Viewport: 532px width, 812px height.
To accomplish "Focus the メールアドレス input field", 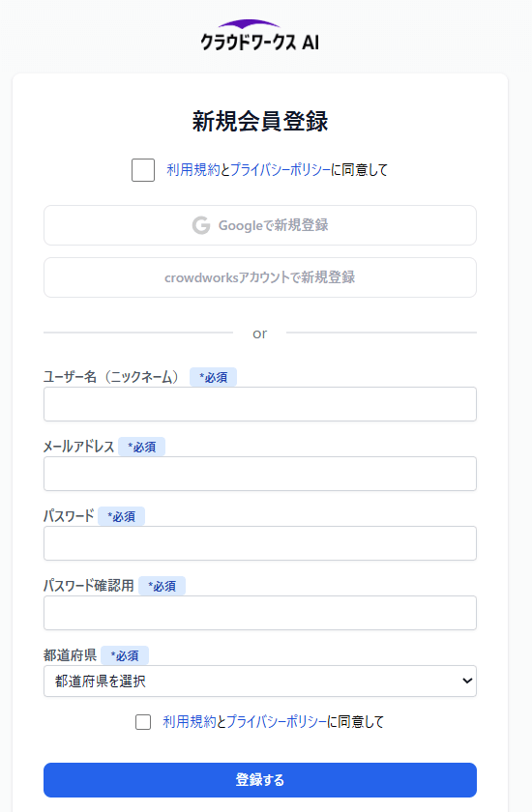I will pyautogui.click(x=260, y=474).
